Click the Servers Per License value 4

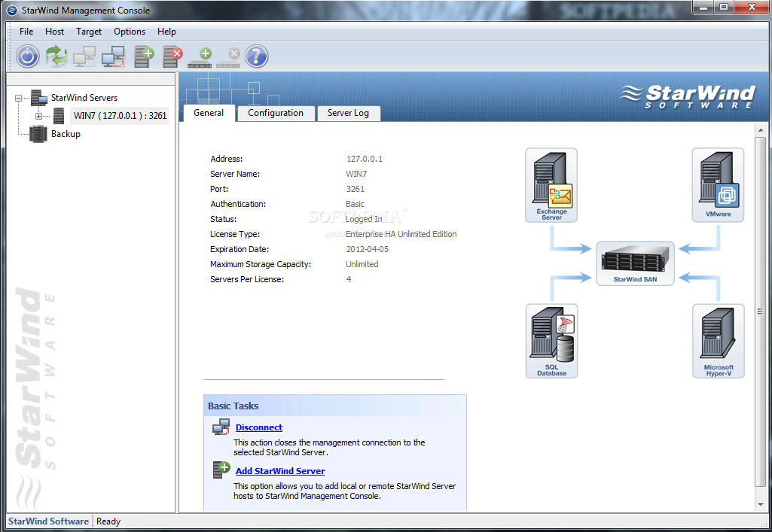(x=349, y=279)
